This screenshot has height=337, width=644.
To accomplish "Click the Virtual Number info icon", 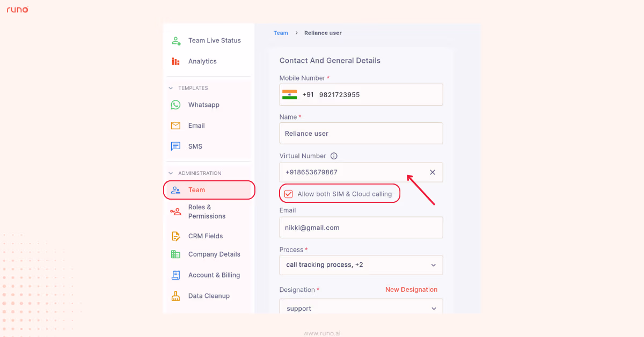I will (333, 156).
